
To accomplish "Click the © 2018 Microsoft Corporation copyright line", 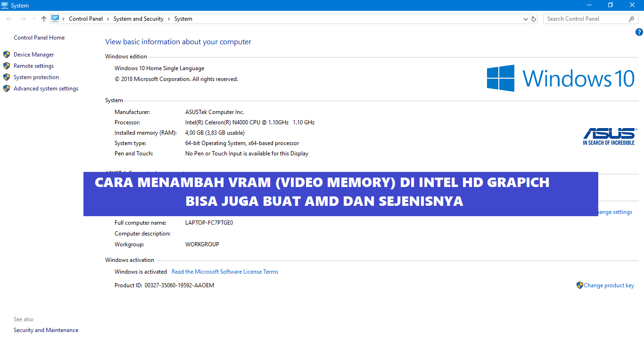I will [176, 79].
